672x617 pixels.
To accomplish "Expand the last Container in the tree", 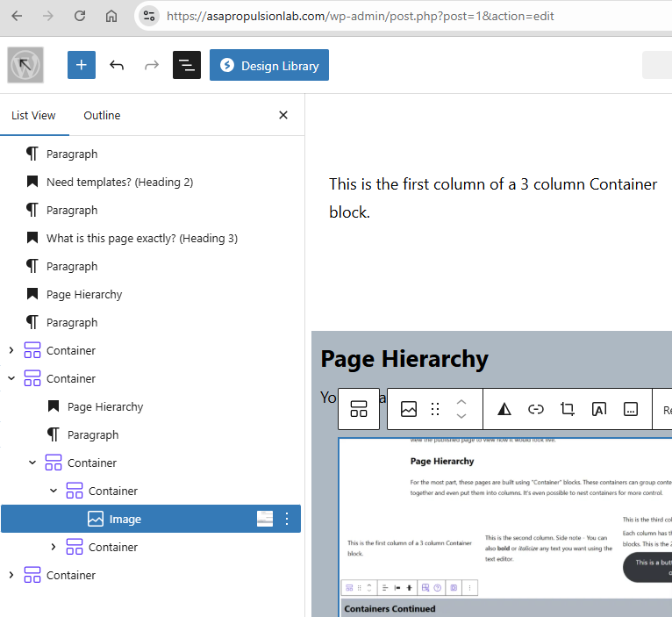I will pos(11,576).
